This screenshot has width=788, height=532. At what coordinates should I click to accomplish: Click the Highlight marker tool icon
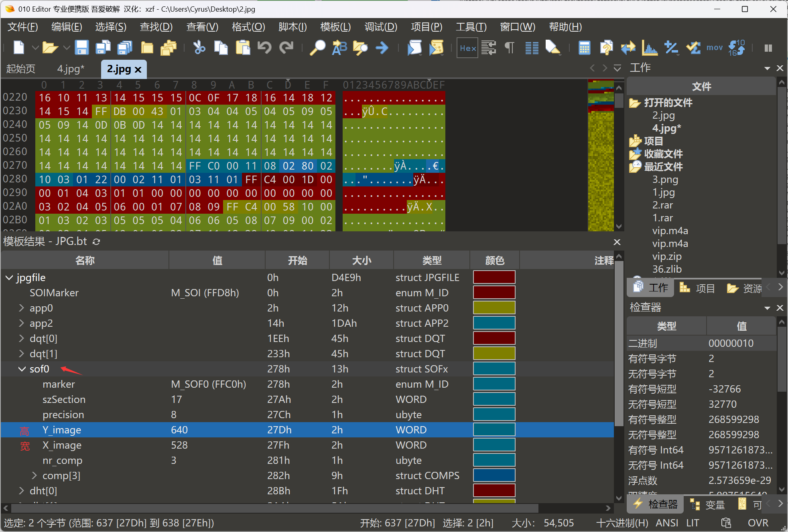(x=552, y=48)
